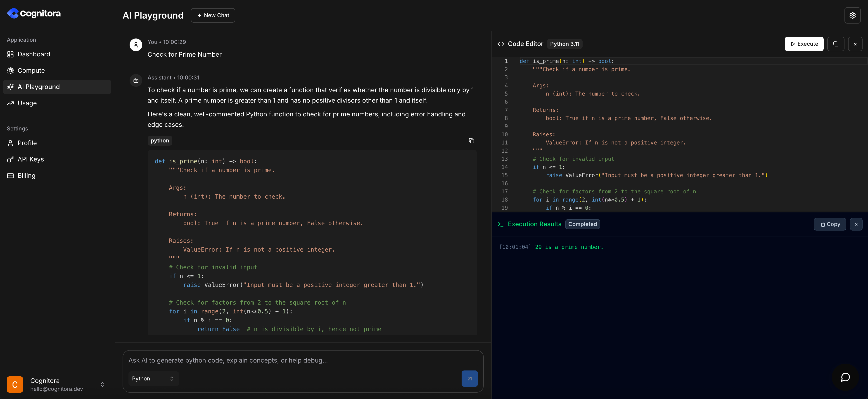This screenshot has height=399, width=868.
Task: Close the Code Editor panel
Action: tap(855, 44)
